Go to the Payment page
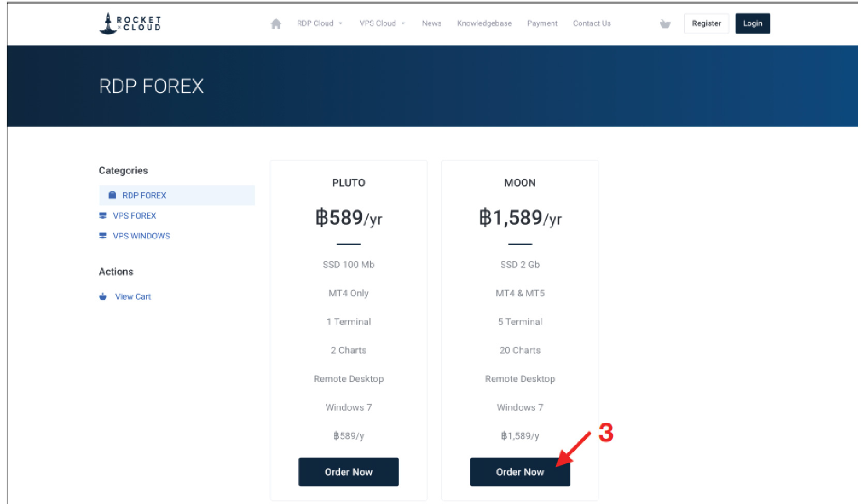The height and width of the screenshot is (504, 862). click(x=542, y=24)
